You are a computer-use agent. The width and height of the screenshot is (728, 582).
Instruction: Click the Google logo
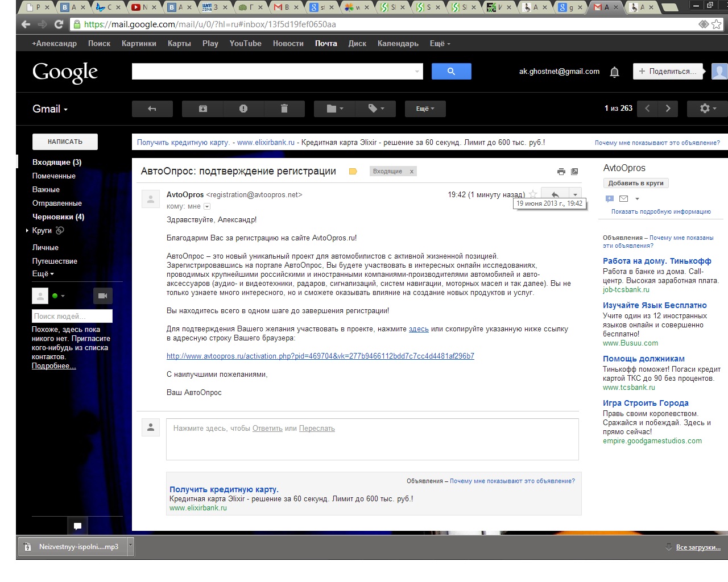(65, 72)
